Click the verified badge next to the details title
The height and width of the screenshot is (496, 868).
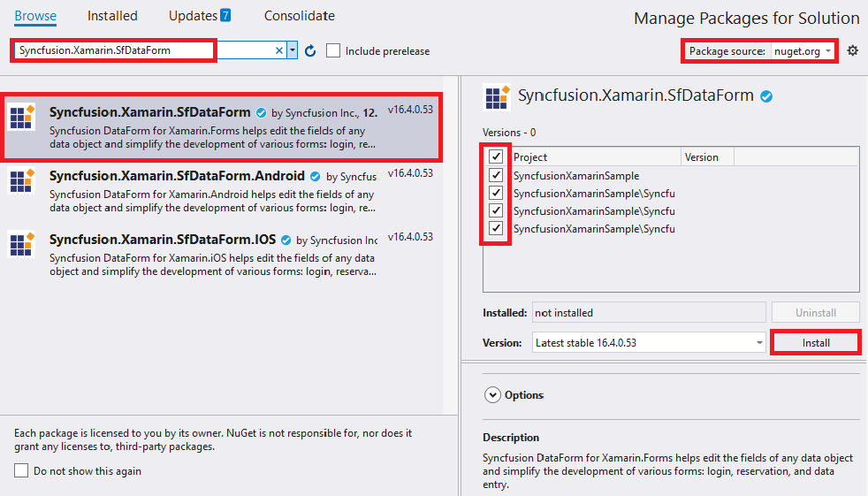766,96
